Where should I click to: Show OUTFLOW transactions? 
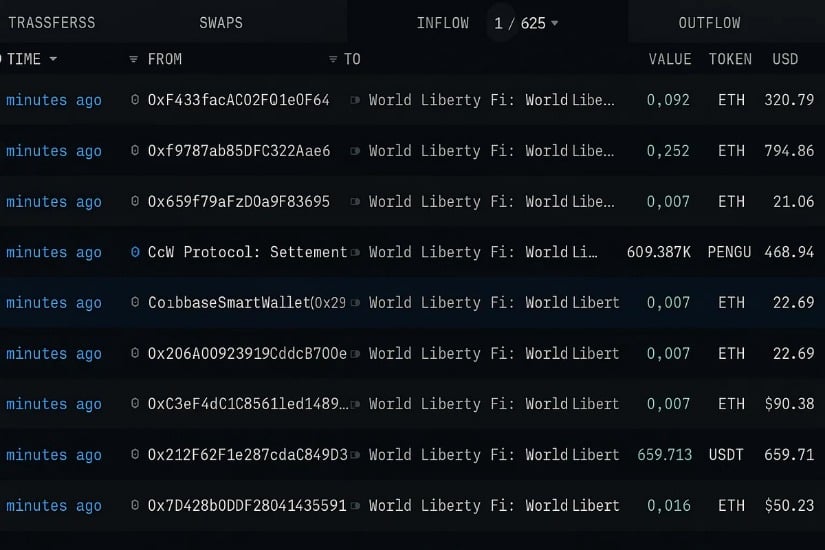coord(709,23)
